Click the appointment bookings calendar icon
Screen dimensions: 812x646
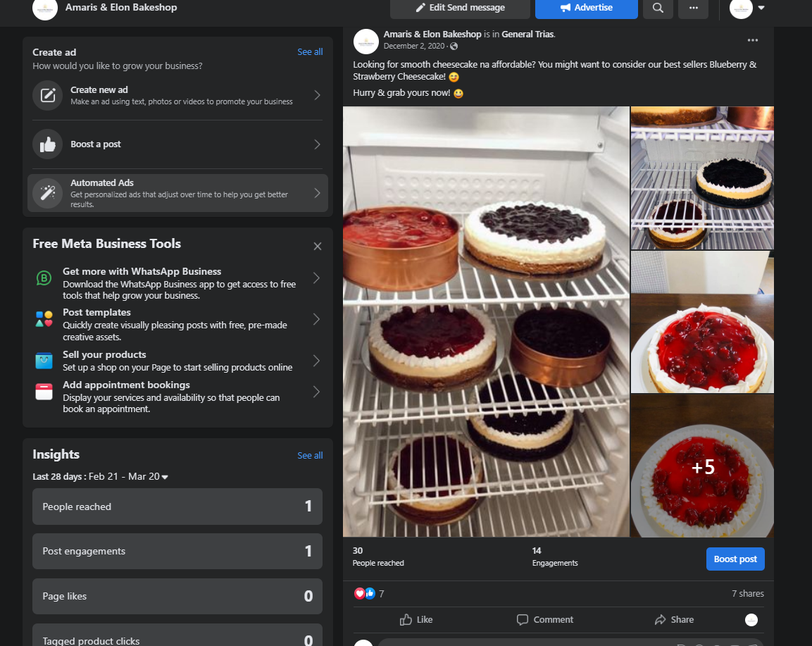[x=44, y=392]
